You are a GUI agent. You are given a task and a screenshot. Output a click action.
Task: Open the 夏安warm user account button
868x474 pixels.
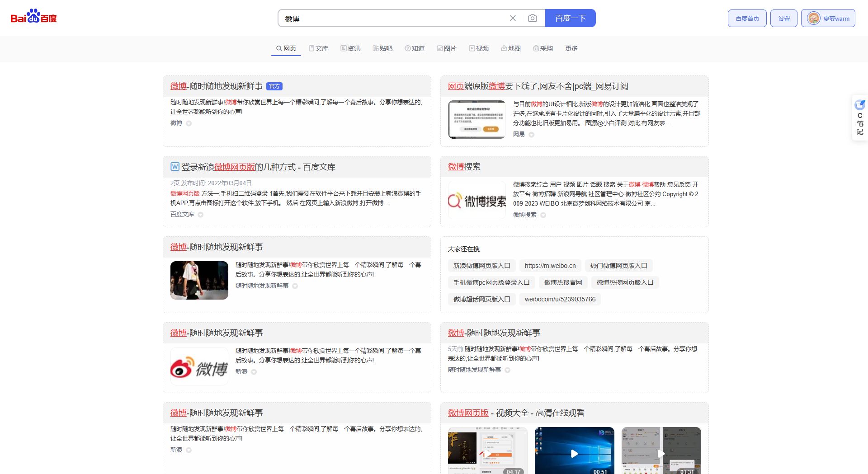(828, 19)
